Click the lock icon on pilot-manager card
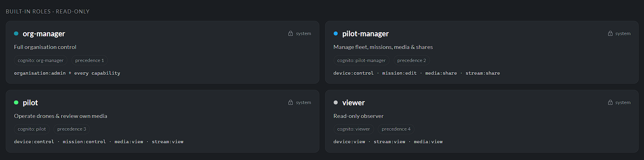The width and height of the screenshot is (644, 160). (610, 33)
